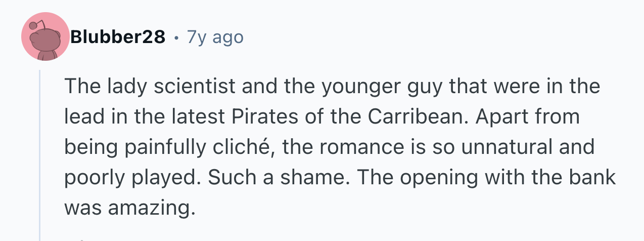Screen dimensions: 644x241
Task: Click the Snoo antenna on the avatar
Action: pos(34,26)
